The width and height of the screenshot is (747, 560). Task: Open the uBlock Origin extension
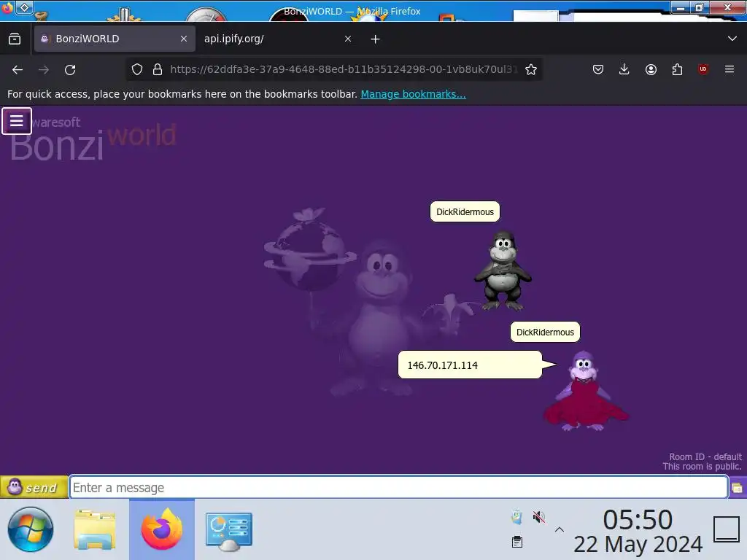703,69
